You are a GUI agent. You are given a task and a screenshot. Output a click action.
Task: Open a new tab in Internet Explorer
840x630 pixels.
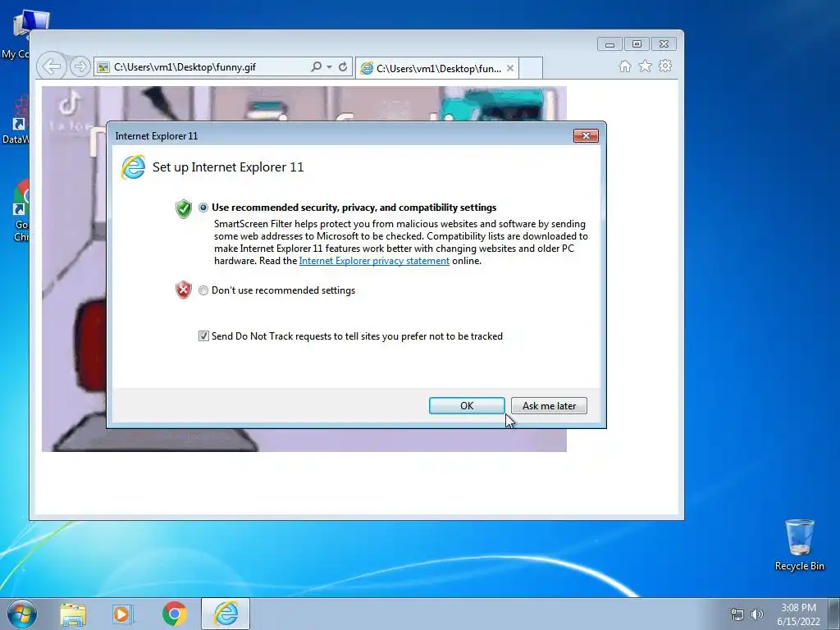pos(531,69)
